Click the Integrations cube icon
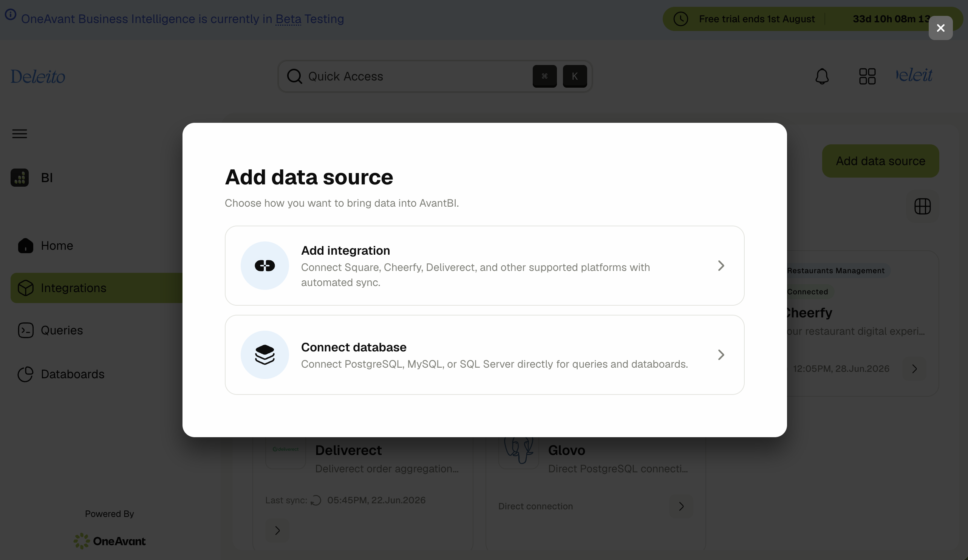Image resolution: width=968 pixels, height=560 pixels. tap(25, 288)
